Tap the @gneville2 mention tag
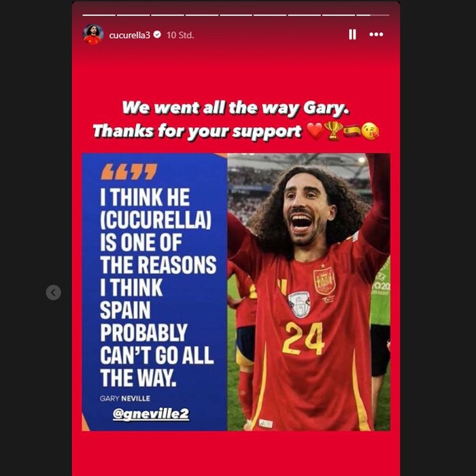 [151, 413]
